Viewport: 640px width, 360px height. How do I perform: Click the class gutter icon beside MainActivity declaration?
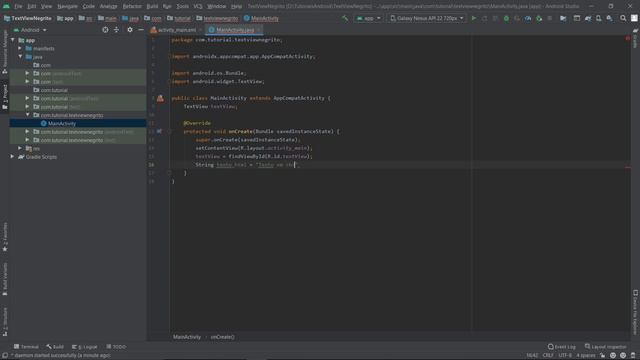tap(160, 98)
